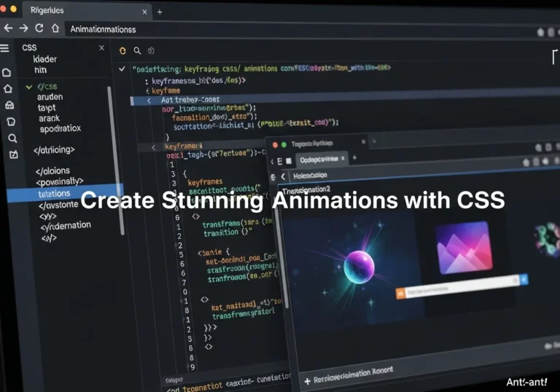Open the hamburger menu in sidebar
This screenshot has width=560, height=392.
[x=4, y=48]
